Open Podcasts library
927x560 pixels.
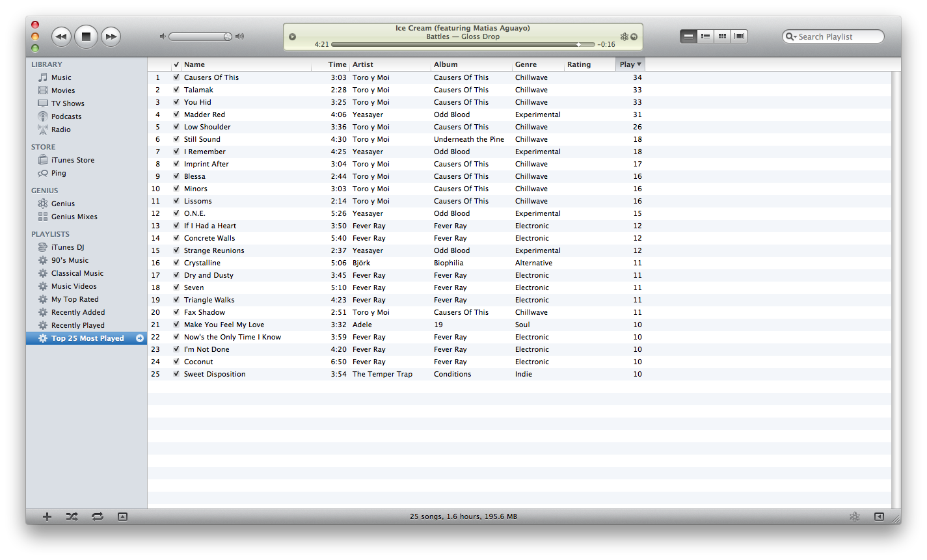click(66, 116)
